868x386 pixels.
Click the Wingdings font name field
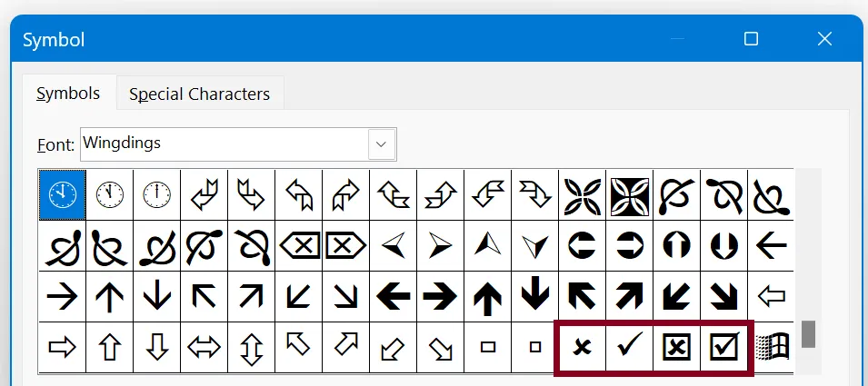pyautogui.click(x=224, y=144)
